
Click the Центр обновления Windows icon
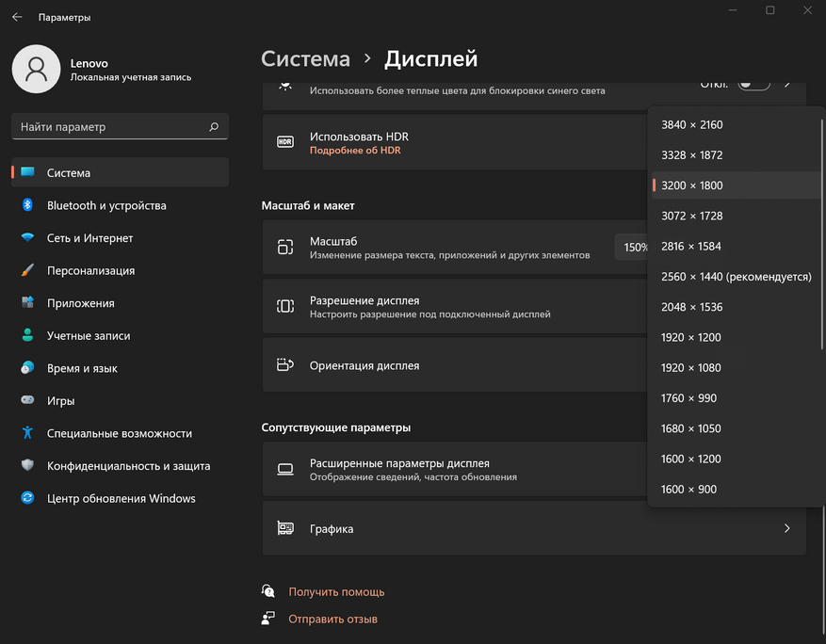[28, 498]
